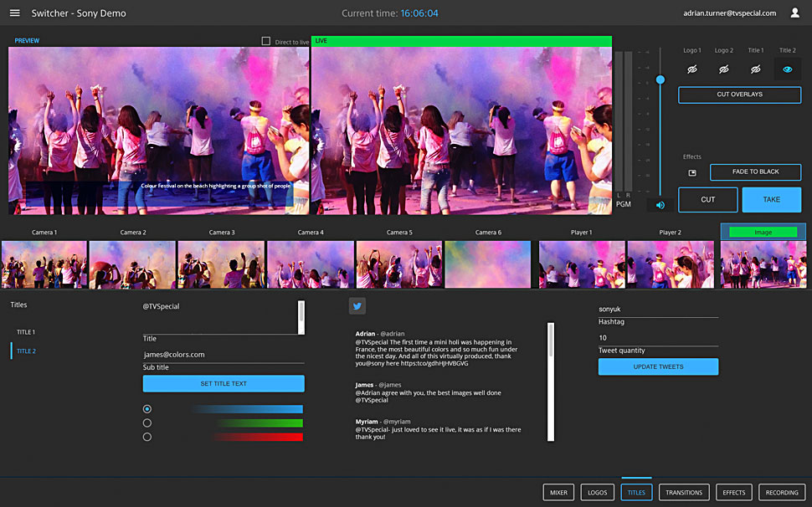
Task: Toggle Logo 2 overlay visibility
Action: 724,69
